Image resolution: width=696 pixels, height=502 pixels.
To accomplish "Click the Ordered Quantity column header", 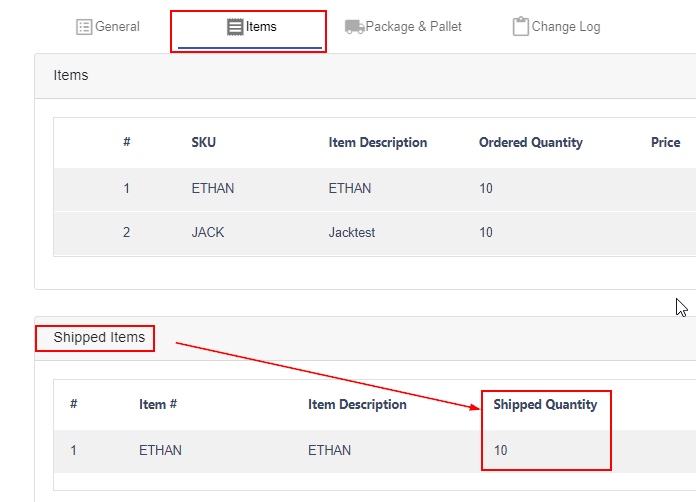I will coord(531,142).
